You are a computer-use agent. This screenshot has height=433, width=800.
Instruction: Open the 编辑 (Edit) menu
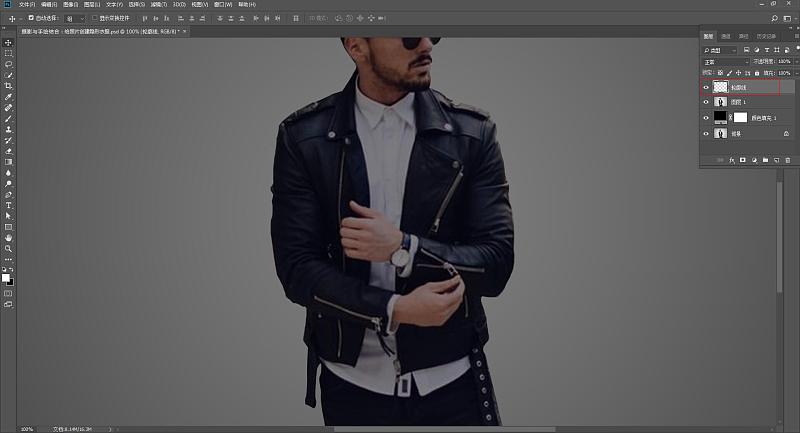(x=48, y=4)
